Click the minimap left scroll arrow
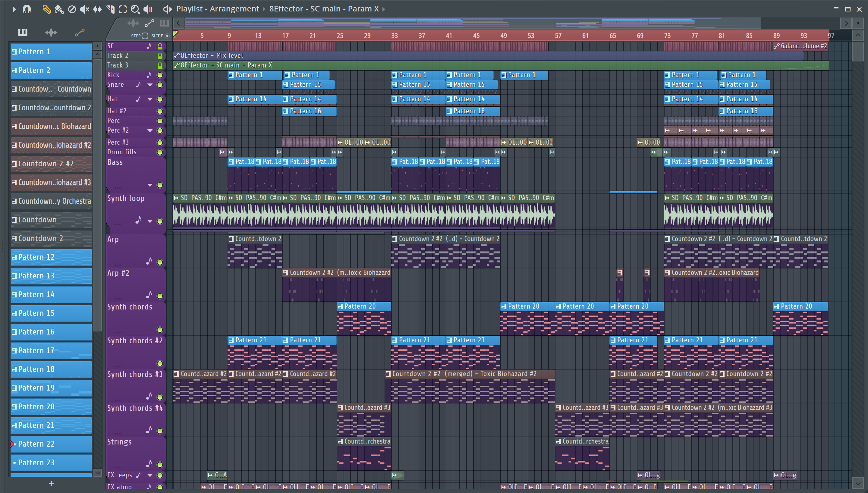The width and height of the screenshot is (868, 493). click(x=178, y=24)
